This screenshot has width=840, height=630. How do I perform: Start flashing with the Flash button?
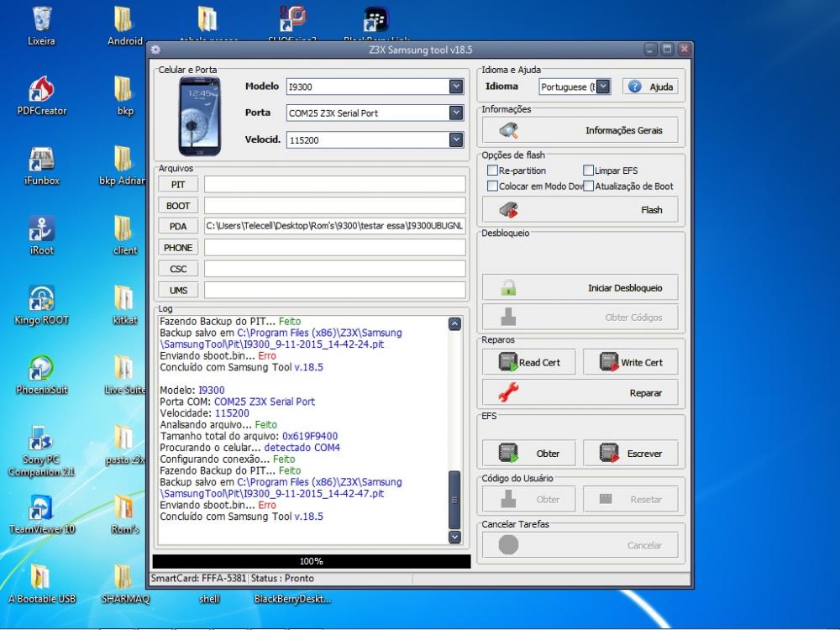coord(580,209)
